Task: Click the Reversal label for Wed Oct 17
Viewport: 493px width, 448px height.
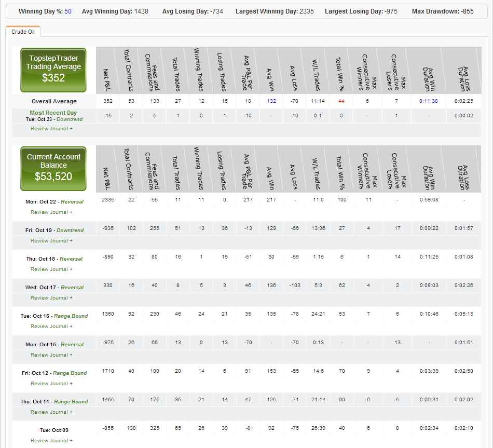Action: (x=72, y=288)
